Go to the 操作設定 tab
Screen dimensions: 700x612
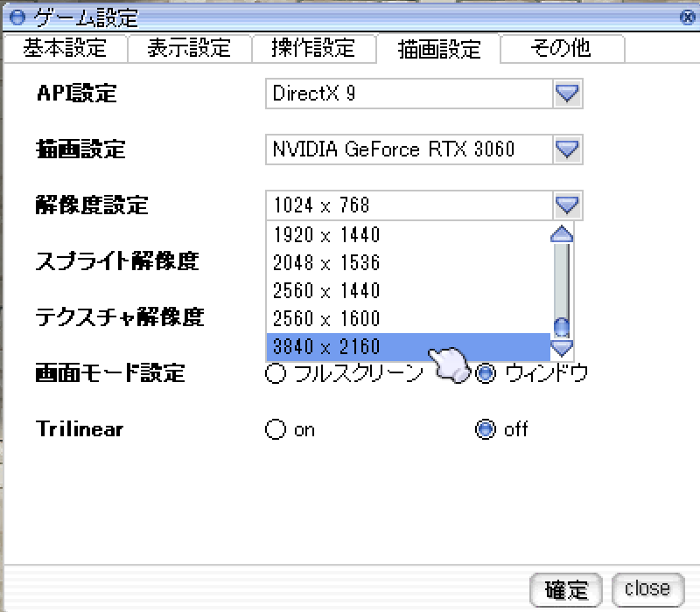coord(313,48)
